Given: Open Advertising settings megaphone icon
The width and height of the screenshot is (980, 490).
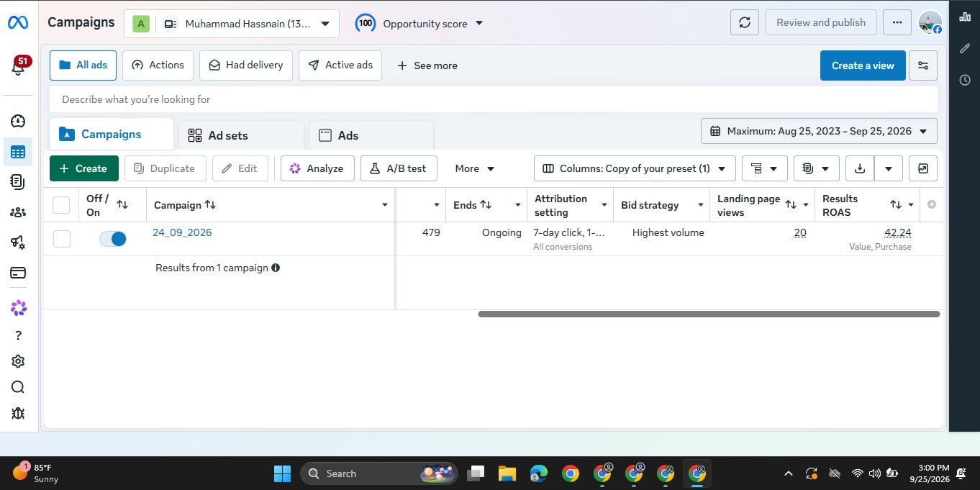Looking at the screenshot, I should (x=18, y=242).
